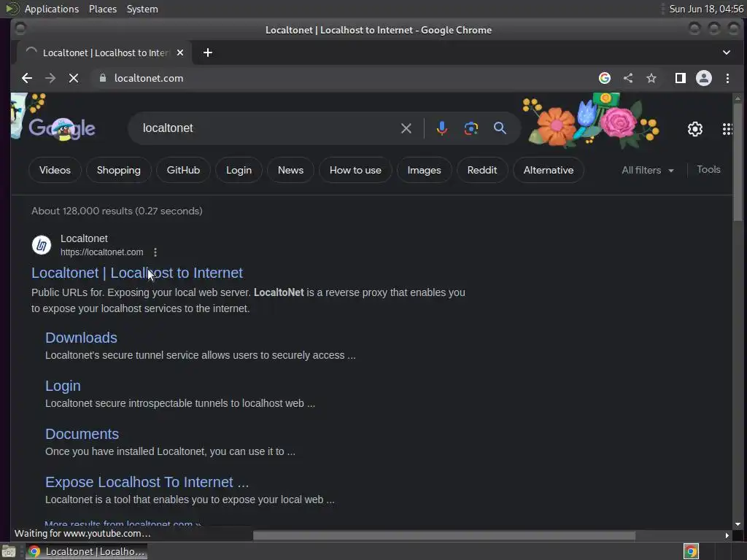Open Chrome's three-dot menu
The height and width of the screenshot is (560, 747).
727,78
